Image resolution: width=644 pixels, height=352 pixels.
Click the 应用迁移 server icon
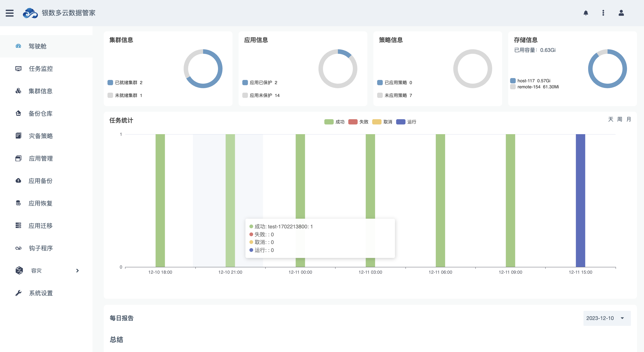(18, 226)
